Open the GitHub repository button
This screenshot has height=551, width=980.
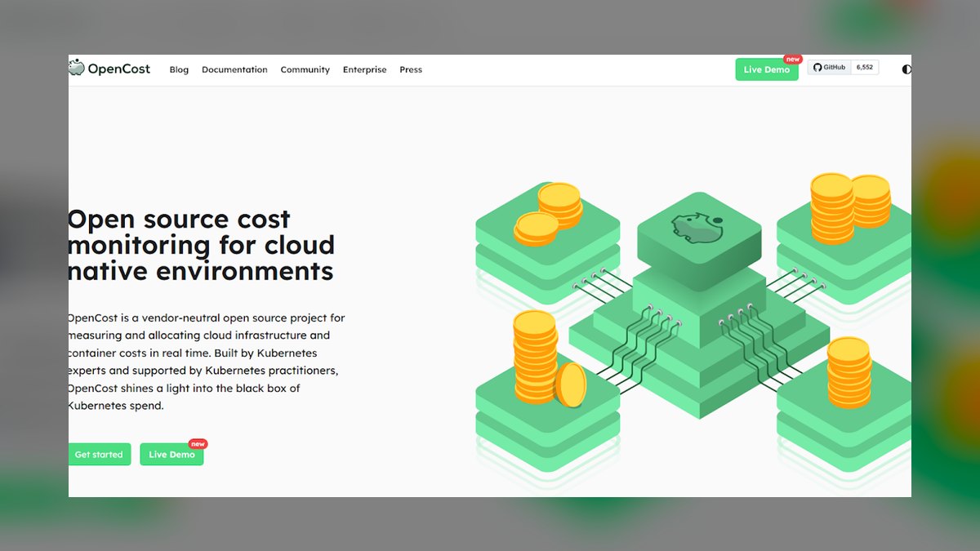pyautogui.click(x=830, y=68)
